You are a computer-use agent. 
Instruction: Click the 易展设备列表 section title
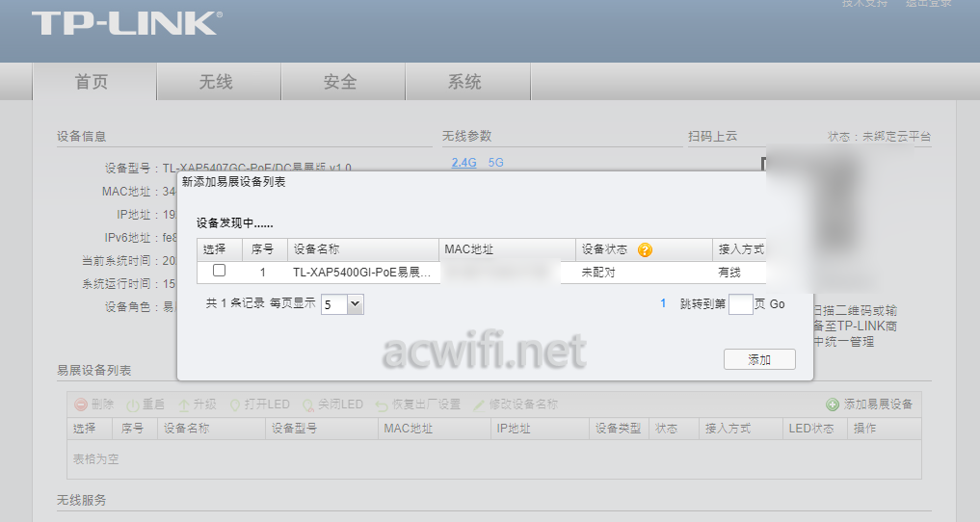[93, 370]
